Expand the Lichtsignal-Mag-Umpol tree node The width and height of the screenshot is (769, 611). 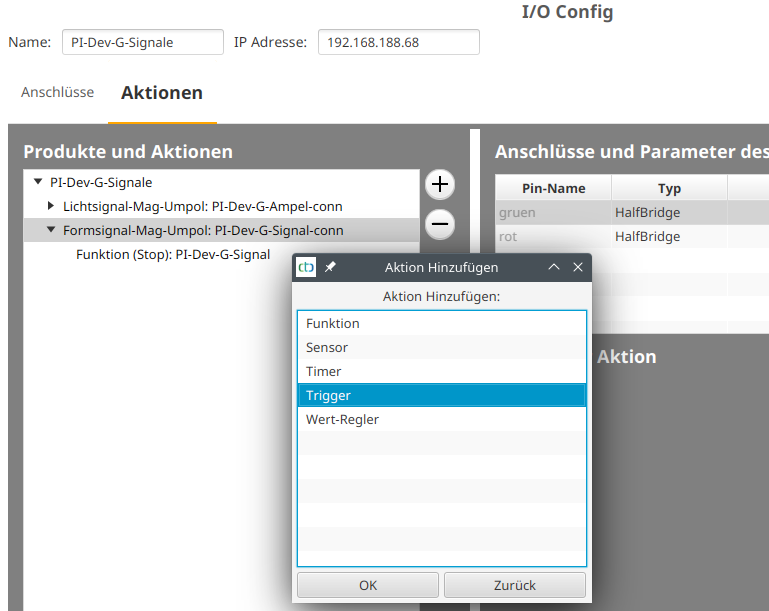click(x=51, y=206)
